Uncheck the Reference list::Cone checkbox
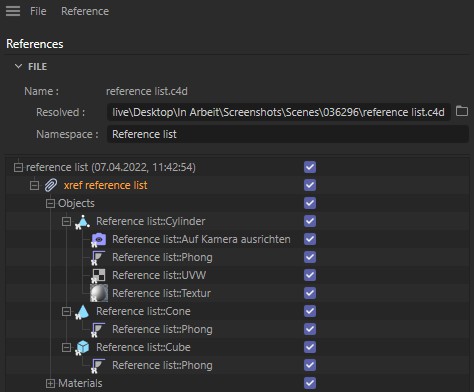This screenshot has height=392, width=474. [310, 311]
